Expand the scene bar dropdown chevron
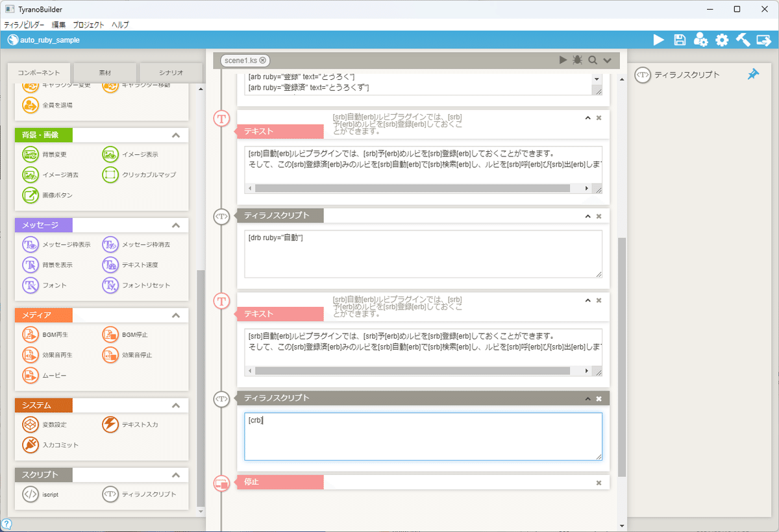779x532 pixels. pos(607,60)
